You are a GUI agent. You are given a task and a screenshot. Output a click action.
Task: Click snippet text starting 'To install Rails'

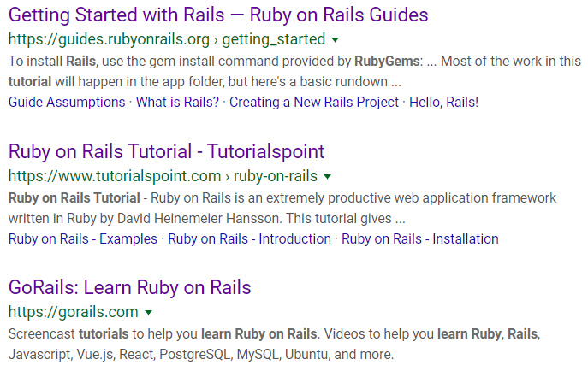tap(294, 61)
